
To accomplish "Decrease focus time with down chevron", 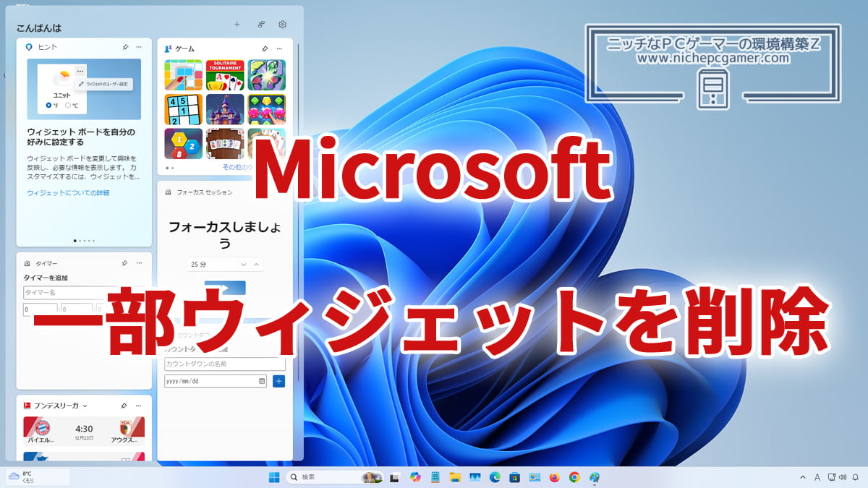I will coord(244,265).
